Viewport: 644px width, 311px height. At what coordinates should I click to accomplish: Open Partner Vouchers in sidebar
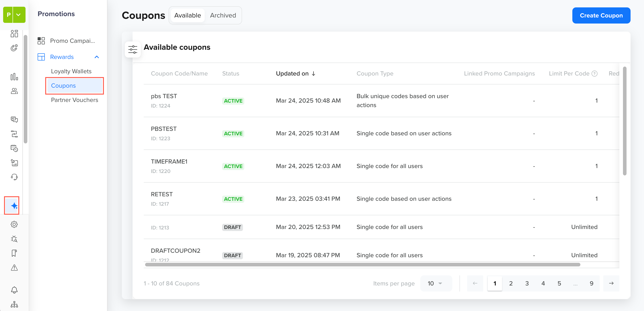(x=74, y=100)
